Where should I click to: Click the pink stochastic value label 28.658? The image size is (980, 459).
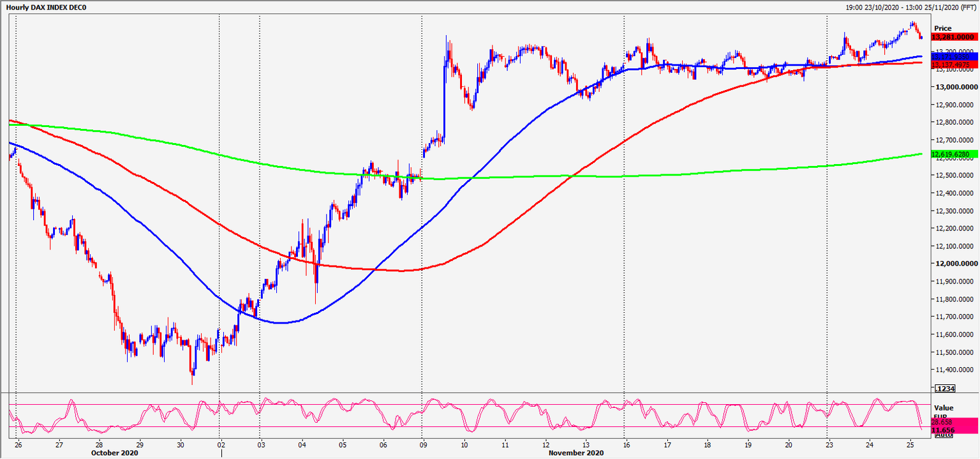(x=942, y=421)
